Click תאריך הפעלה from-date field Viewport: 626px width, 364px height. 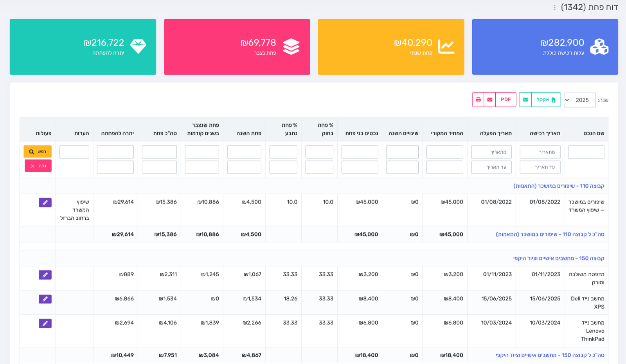(491, 152)
